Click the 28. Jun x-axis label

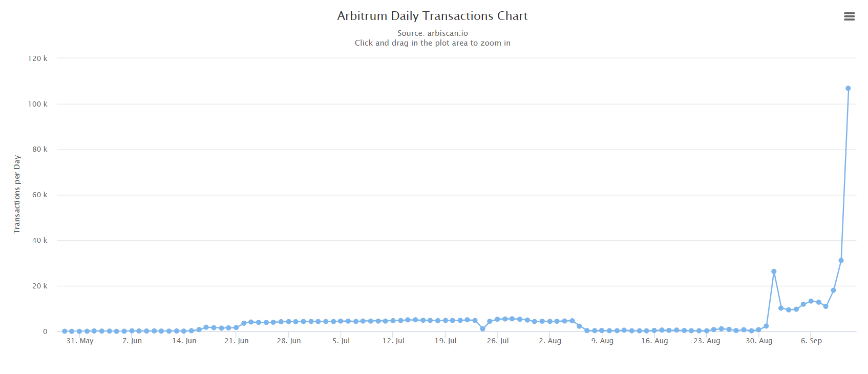coord(289,341)
